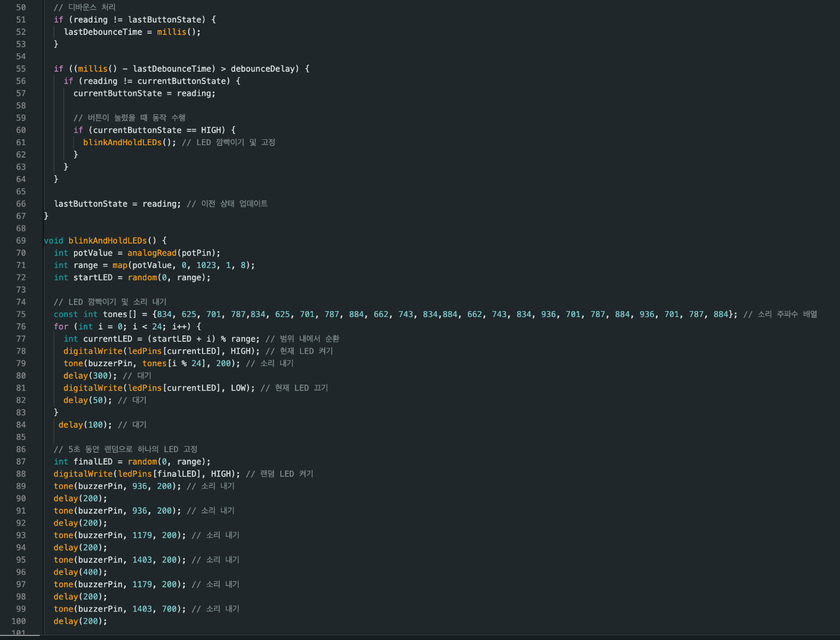Click line number 69 in the gutter

click(21, 241)
